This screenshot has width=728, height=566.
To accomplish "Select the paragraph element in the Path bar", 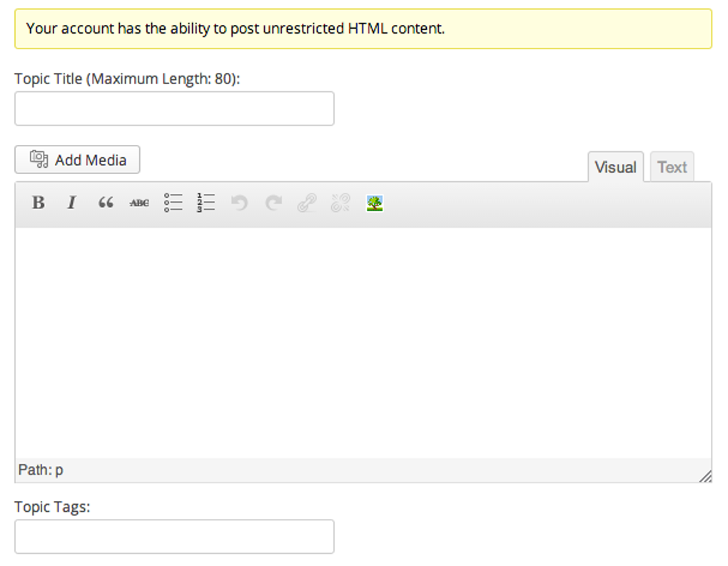I will [x=60, y=470].
